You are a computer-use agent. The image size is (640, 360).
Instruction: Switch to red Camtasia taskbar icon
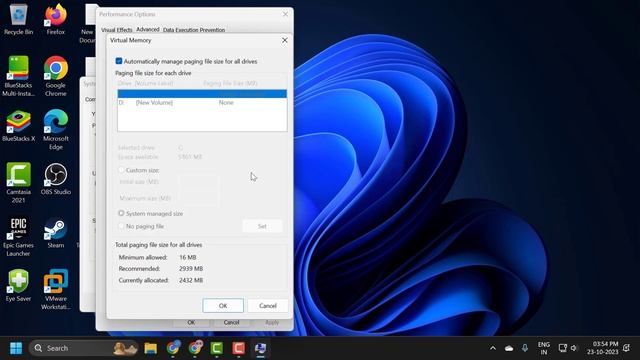(x=239, y=348)
